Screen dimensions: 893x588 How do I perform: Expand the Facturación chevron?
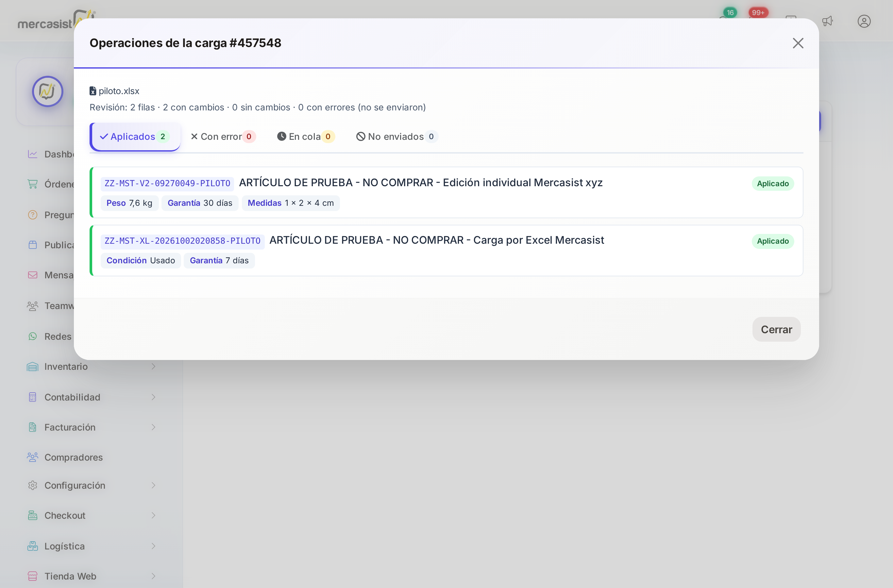(x=153, y=427)
